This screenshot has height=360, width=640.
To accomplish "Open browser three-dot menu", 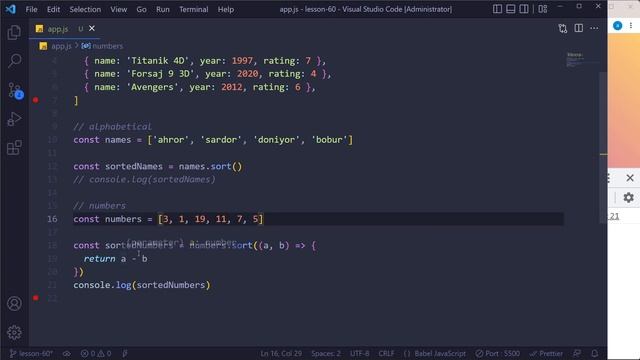I will 631,26.
